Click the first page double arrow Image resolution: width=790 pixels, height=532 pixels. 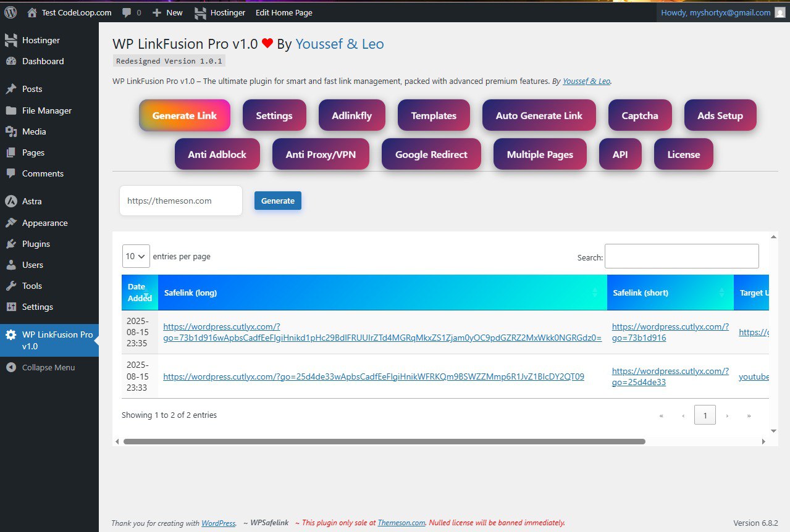[662, 415]
